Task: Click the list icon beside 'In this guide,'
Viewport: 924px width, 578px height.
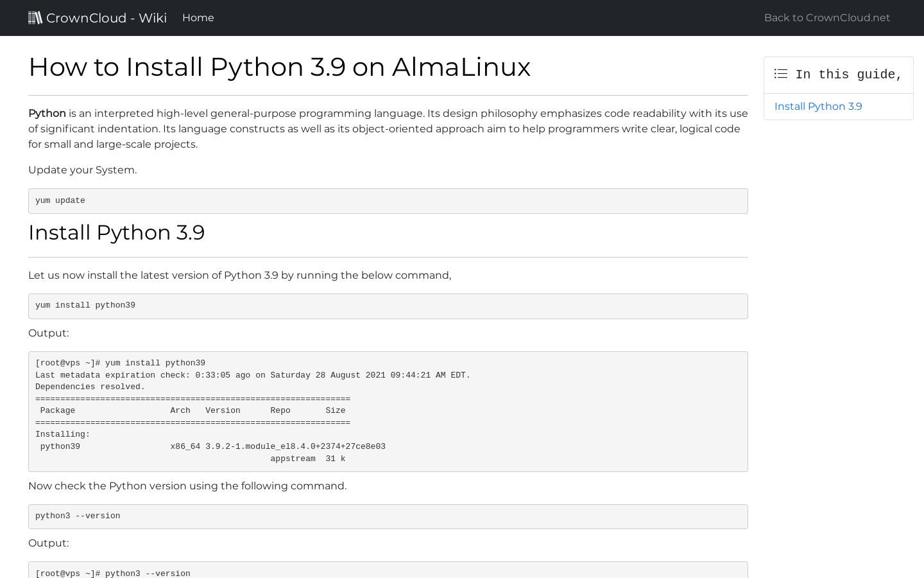Action: [x=781, y=74]
